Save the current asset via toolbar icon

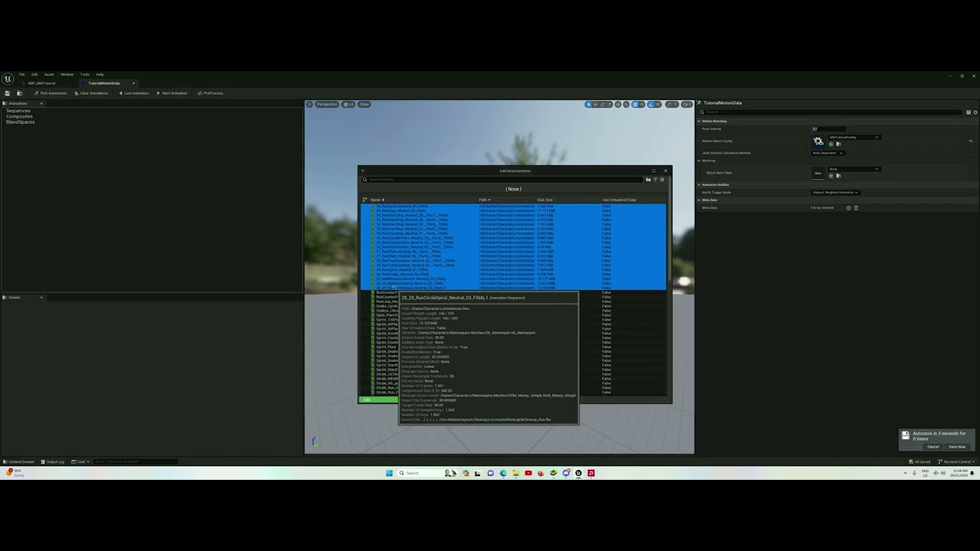[8, 93]
